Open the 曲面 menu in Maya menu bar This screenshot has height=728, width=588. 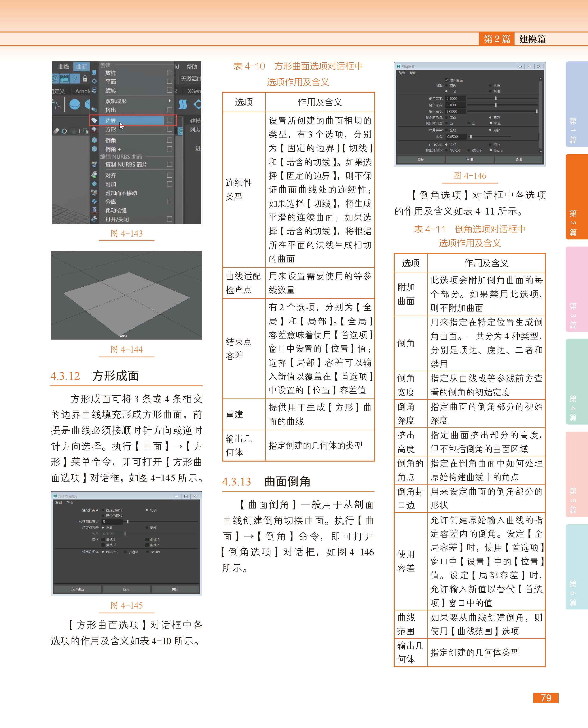[82, 67]
